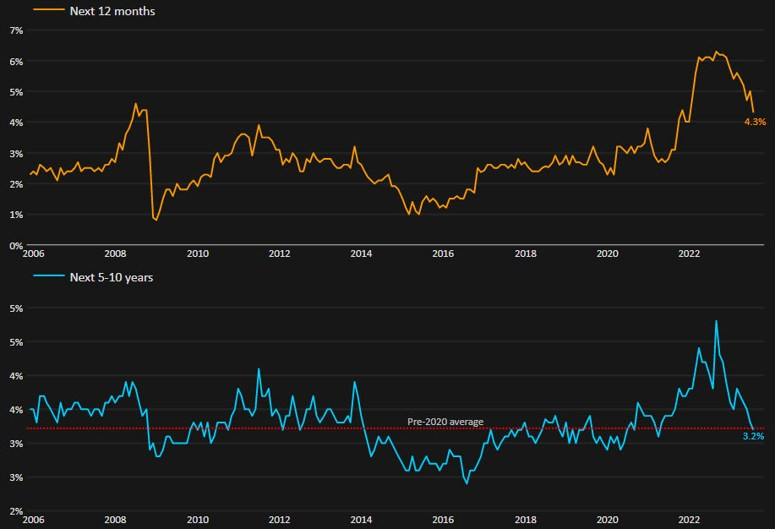Click the 7% label on the y-axis

(15, 31)
